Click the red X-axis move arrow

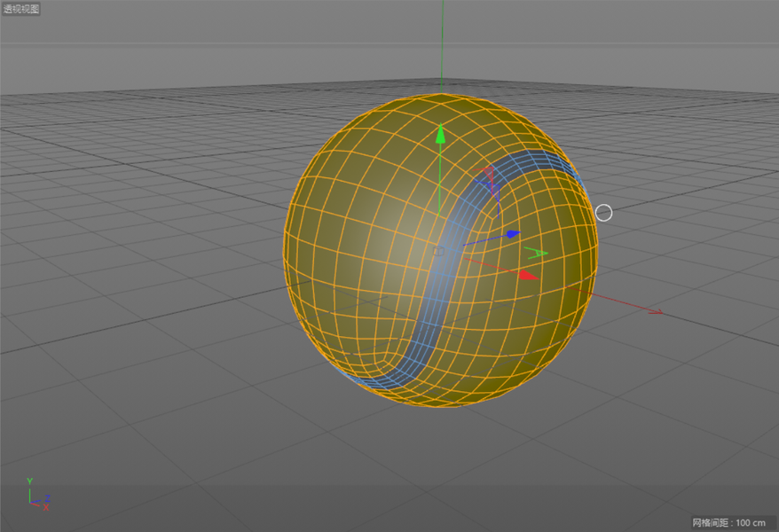click(x=528, y=275)
